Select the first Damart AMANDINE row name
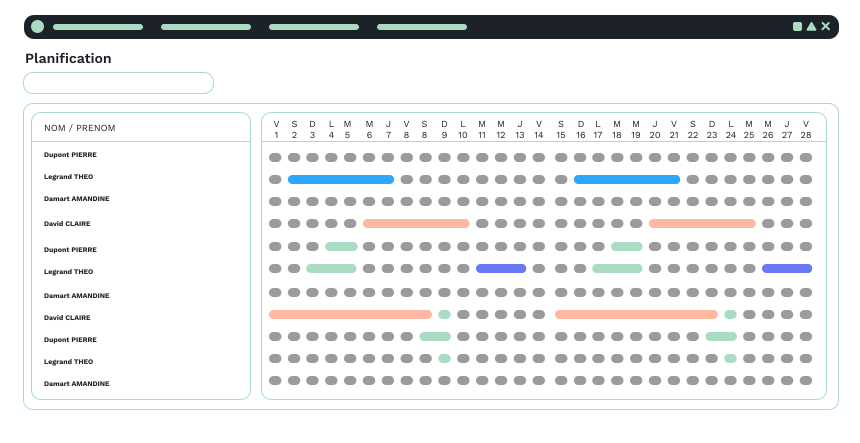This screenshot has width=860, height=443. pyautogui.click(x=77, y=199)
